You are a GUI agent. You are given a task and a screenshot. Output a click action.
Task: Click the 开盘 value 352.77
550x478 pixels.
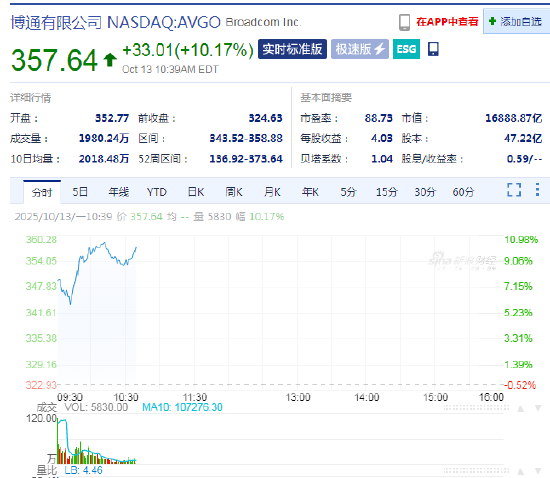(x=112, y=118)
